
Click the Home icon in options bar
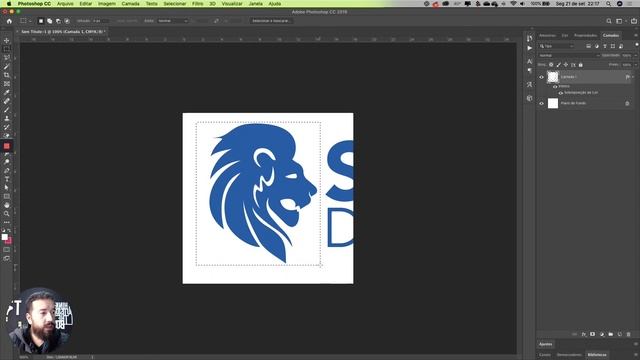click(9, 21)
